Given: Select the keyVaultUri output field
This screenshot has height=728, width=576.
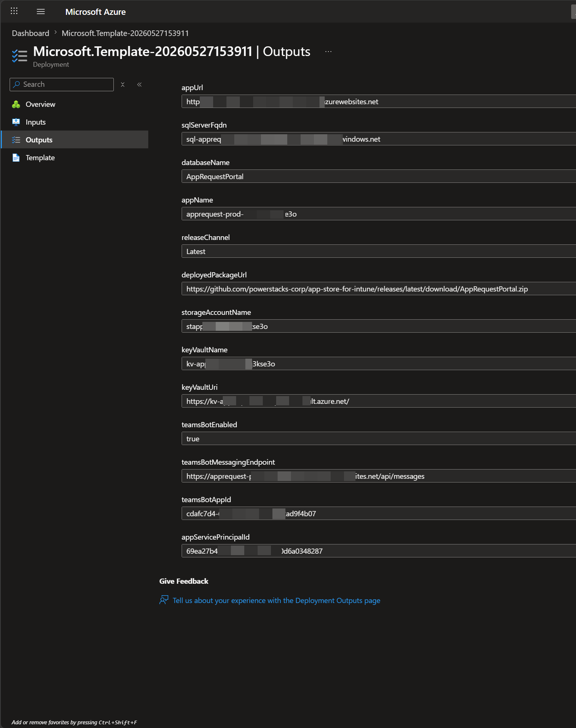Looking at the screenshot, I should point(378,401).
